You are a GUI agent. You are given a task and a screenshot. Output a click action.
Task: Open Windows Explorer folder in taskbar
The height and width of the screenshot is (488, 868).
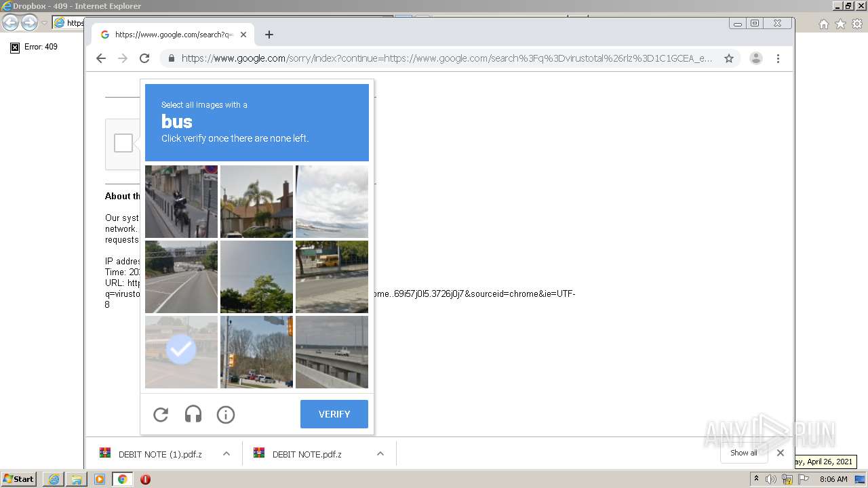click(x=77, y=479)
